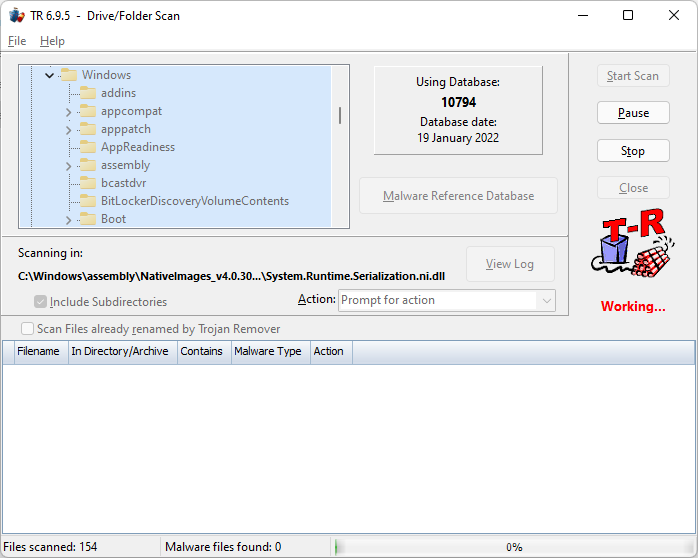Select the AppReadiness folder icon
Viewport: 698px width, 558px height.
pyautogui.click(x=88, y=147)
